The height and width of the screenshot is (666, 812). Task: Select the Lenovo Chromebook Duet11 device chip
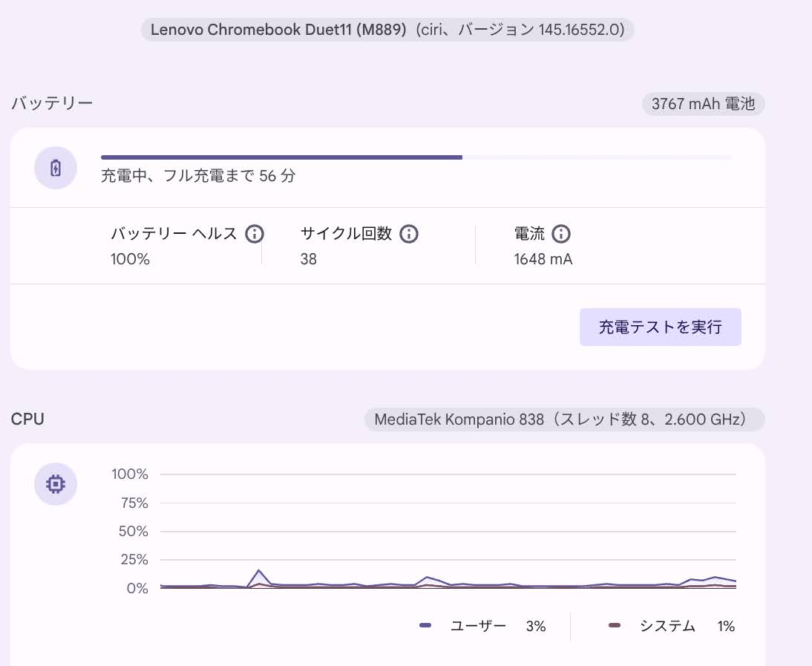[x=387, y=30]
